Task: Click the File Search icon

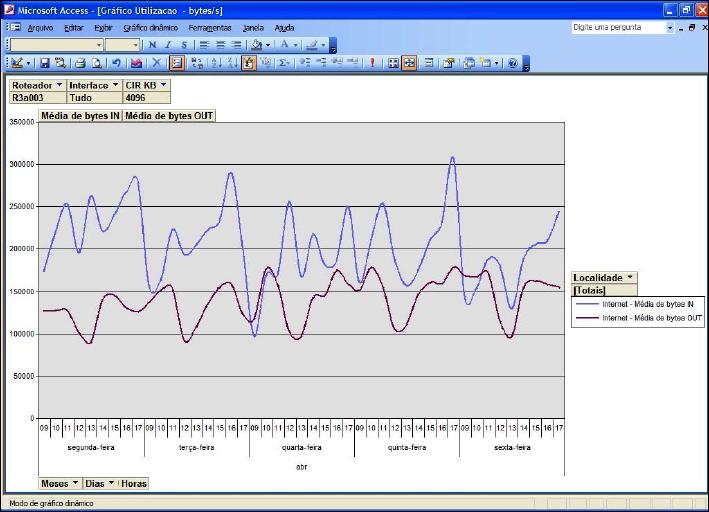Action: point(60,63)
